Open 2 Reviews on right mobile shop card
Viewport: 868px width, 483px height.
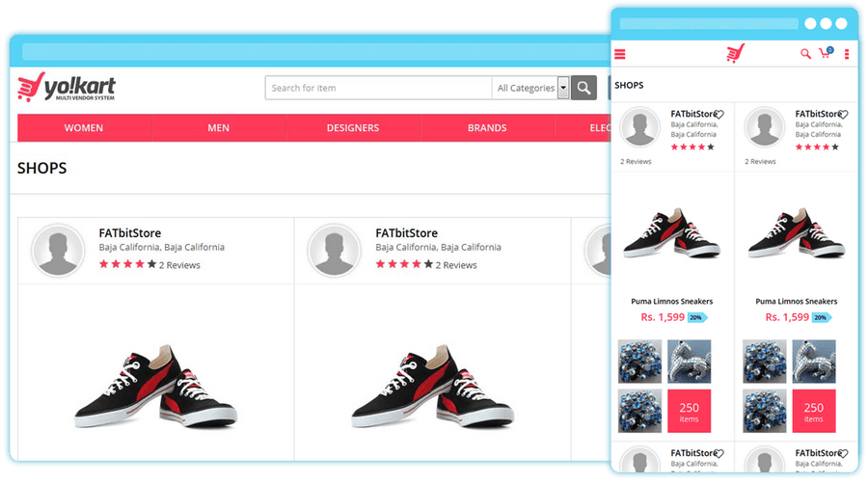pos(760,162)
